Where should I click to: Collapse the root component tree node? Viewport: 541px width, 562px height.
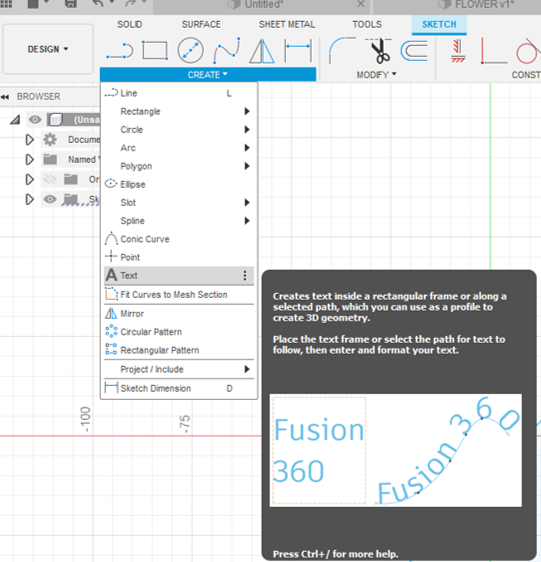tap(15, 120)
